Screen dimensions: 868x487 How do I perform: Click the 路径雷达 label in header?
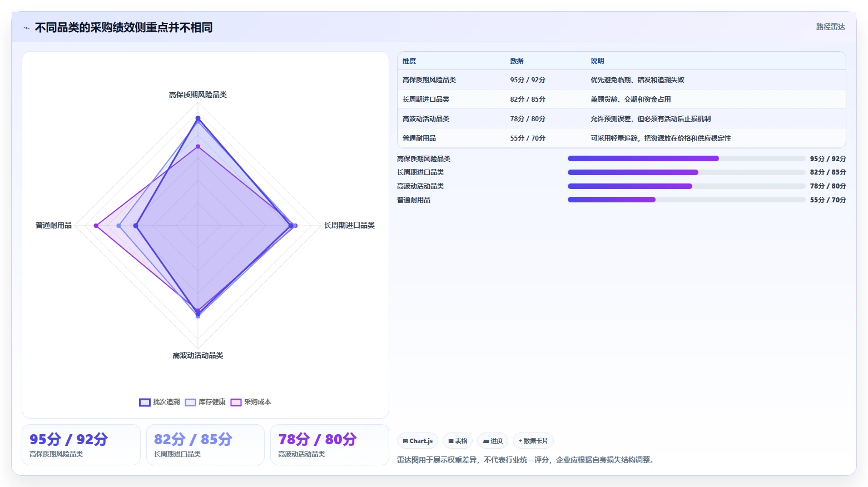[x=830, y=27]
